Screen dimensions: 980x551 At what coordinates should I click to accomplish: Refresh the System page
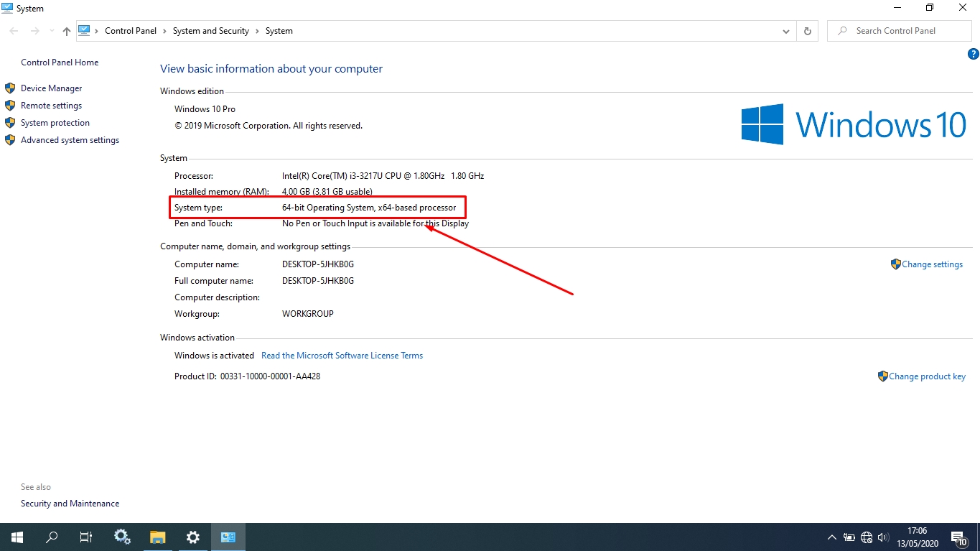(x=808, y=31)
